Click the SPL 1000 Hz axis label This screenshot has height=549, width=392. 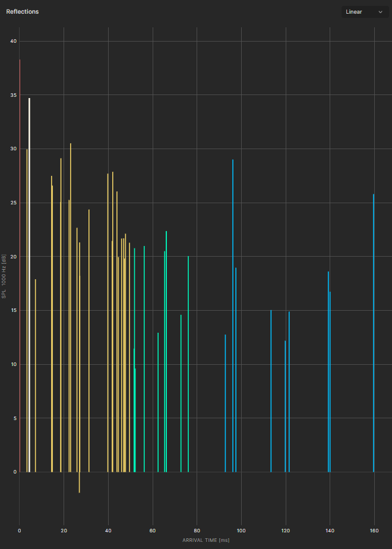coord(4,275)
